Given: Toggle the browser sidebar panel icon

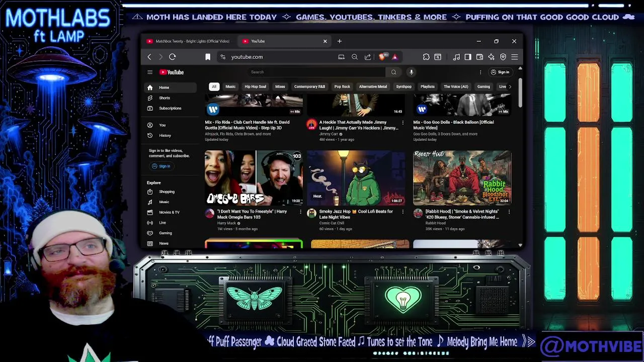Looking at the screenshot, I should click(468, 57).
